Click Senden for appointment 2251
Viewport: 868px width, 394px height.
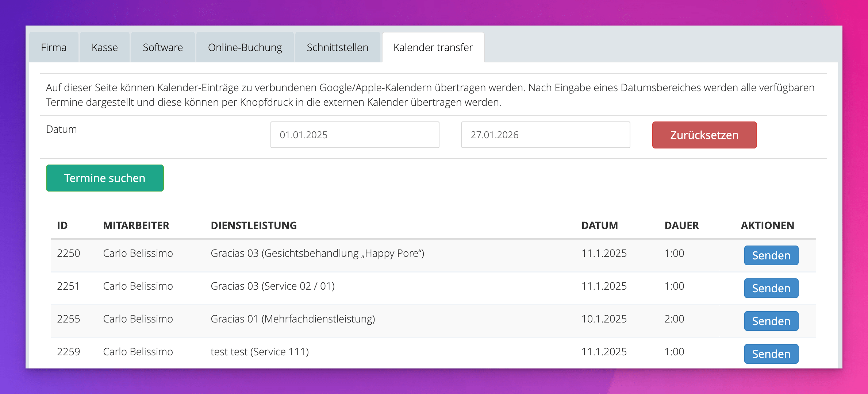point(771,288)
